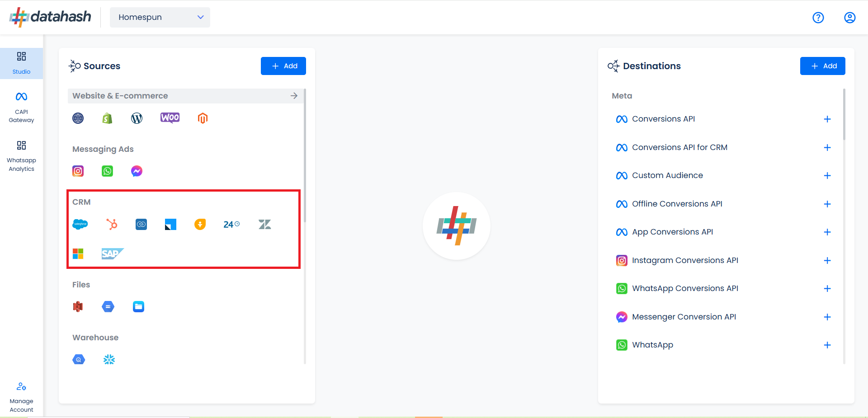Select the WooCommerce source icon
The width and height of the screenshot is (868, 418).
tap(170, 118)
